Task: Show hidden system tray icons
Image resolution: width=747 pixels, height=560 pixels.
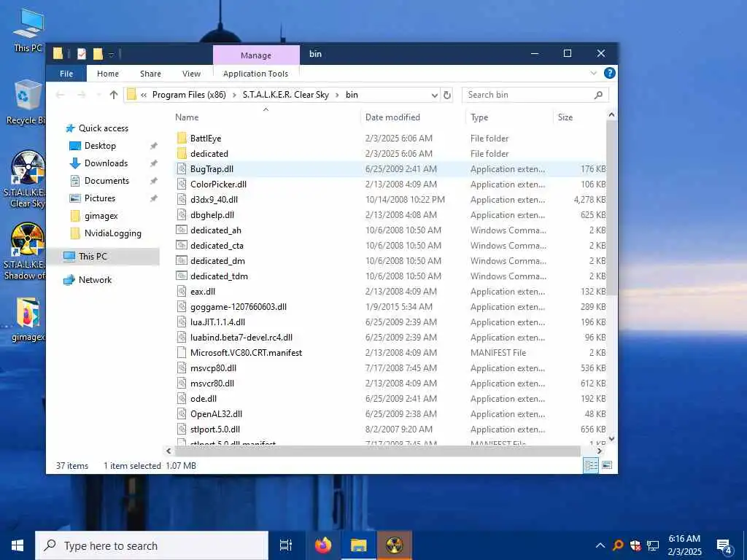Action: click(600, 545)
